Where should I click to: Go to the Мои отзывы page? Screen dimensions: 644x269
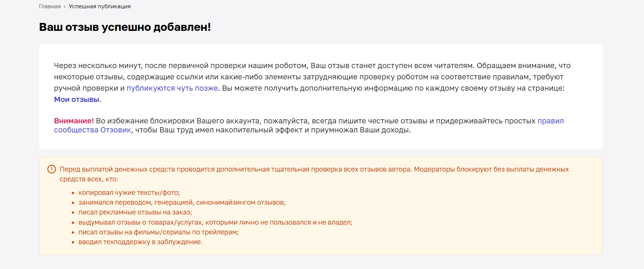pos(77,99)
